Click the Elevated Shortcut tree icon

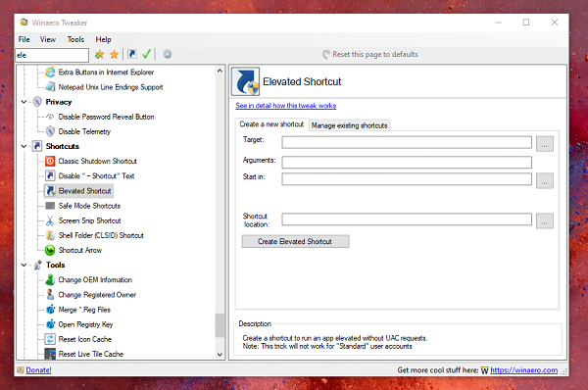point(50,191)
